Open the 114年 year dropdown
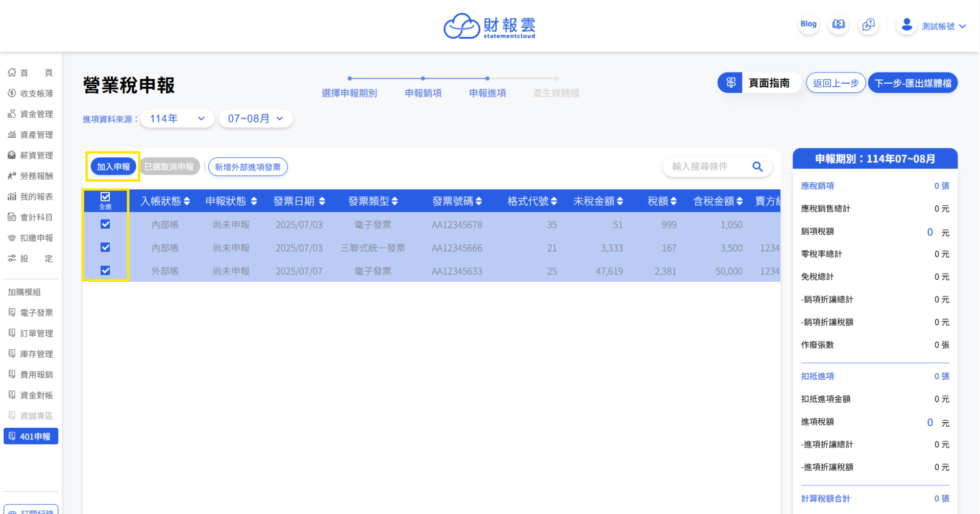Screen dimensions: 980x514 177,118
